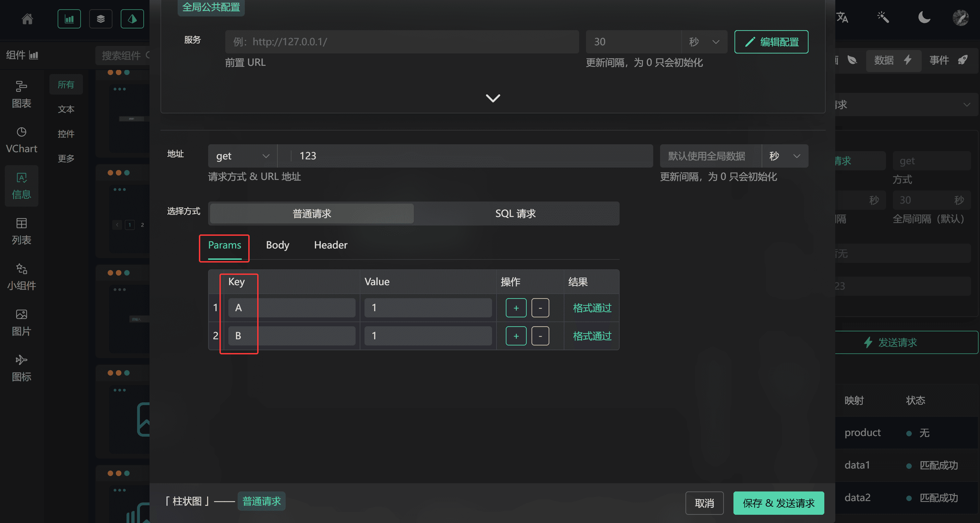
Task: Go to home via house icon
Action: [x=27, y=19]
